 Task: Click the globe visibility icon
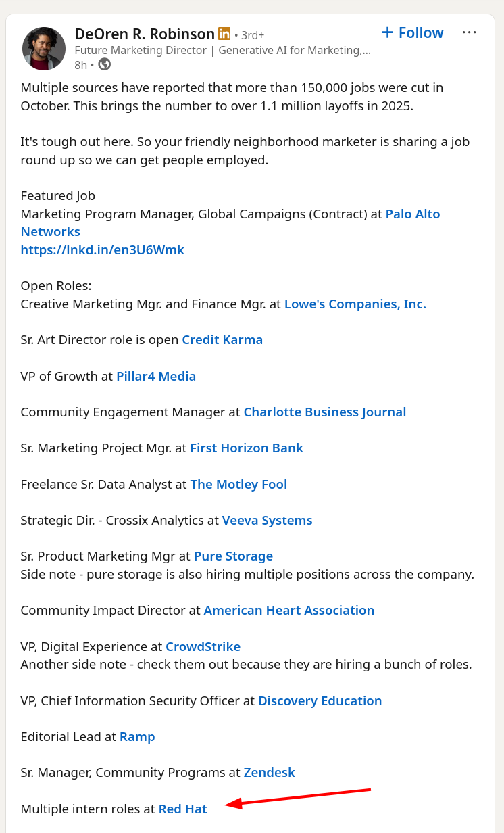coord(104,64)
